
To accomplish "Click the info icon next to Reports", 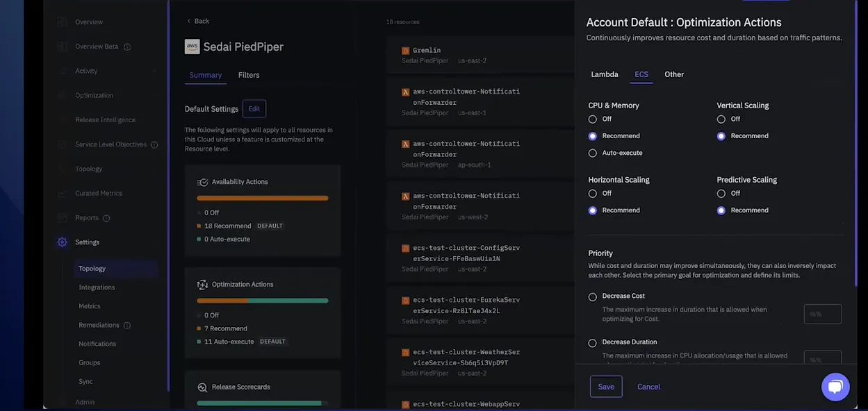I will click(x=106, y=218).
